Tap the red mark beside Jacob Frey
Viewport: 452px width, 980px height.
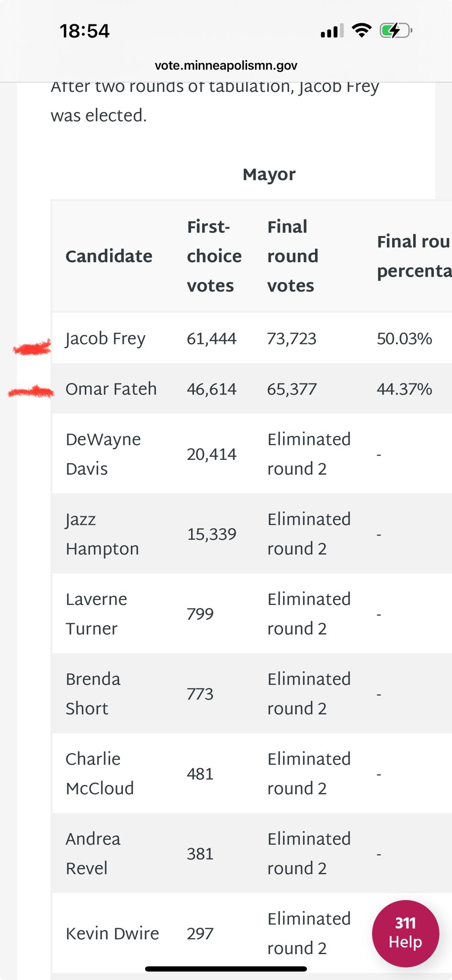click(x=32, y=348)
